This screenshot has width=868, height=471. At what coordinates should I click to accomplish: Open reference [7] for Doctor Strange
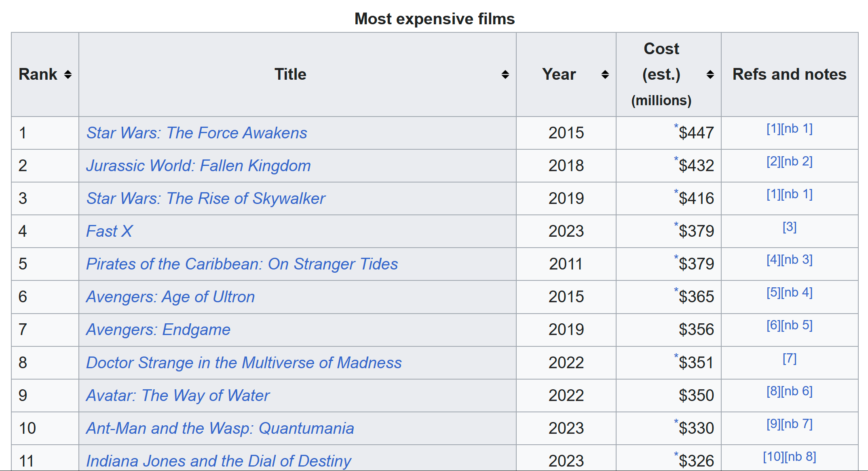[x=789, y=359]
